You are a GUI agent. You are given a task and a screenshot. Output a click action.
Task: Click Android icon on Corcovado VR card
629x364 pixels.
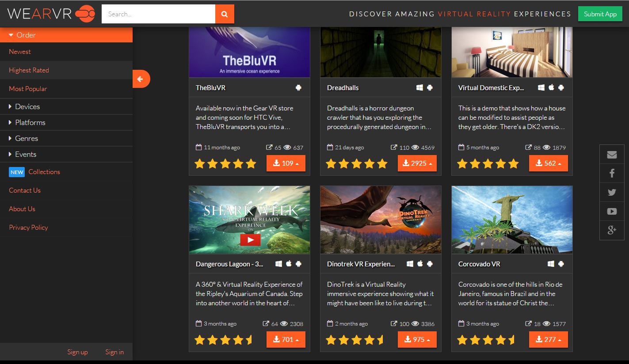coord(561,264)
